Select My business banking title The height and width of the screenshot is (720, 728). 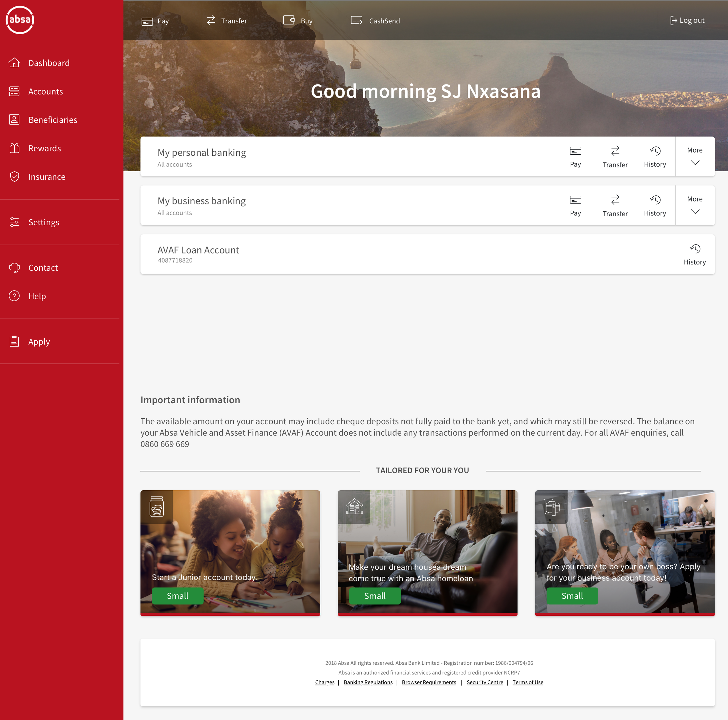coord(202,201)
